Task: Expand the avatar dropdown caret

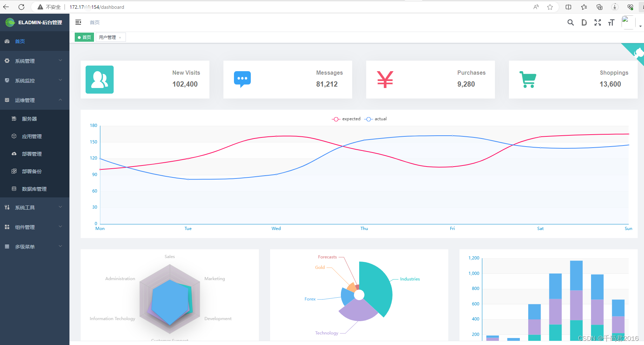Action: 640,26
